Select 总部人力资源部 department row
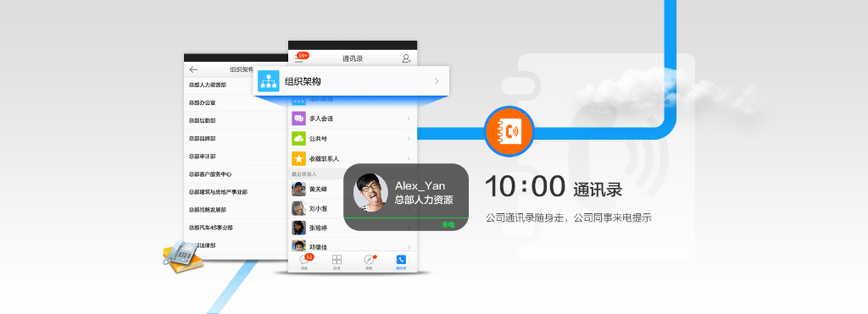The image size is (868, 314). tap(236, 85)
